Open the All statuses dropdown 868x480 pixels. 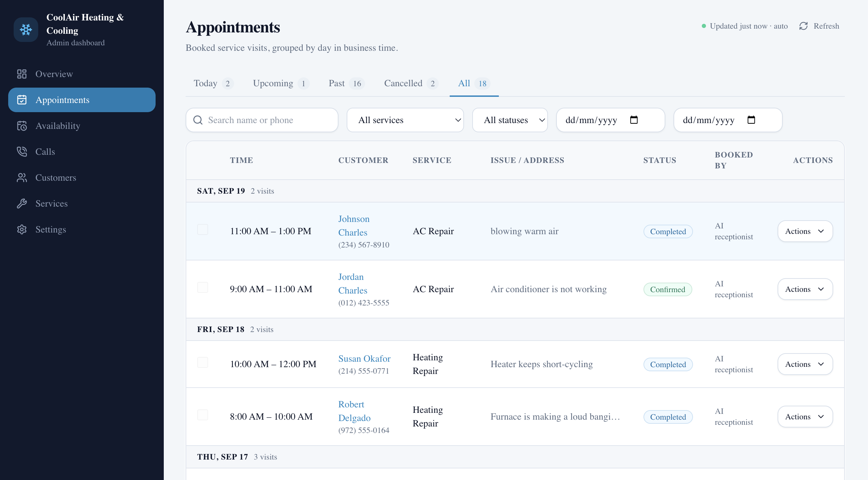tap(510, 120)
